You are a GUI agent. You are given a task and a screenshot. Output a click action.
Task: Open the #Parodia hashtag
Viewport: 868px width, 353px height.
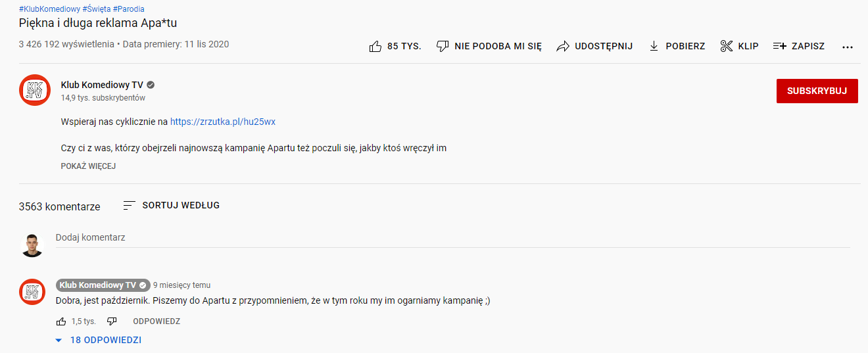(x=129, y=9)
